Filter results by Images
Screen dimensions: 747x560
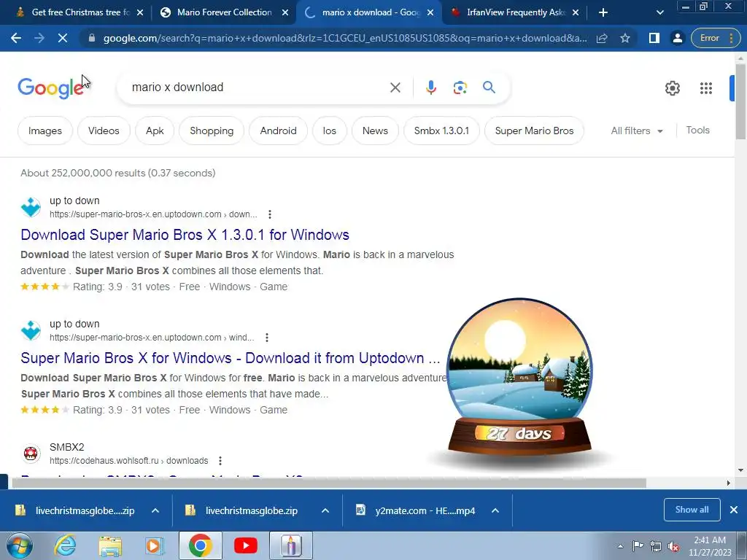click(45, 131)
